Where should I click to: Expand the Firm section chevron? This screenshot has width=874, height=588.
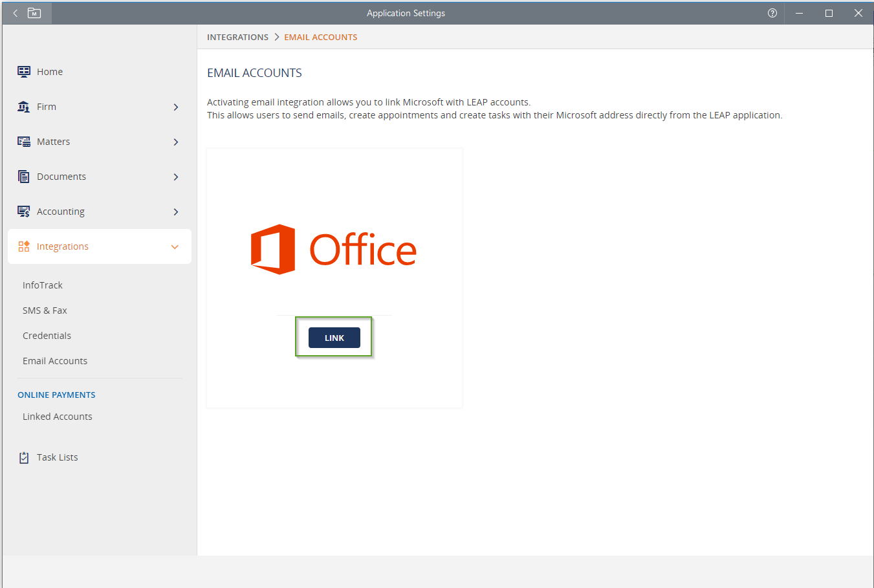coord(176,107)
